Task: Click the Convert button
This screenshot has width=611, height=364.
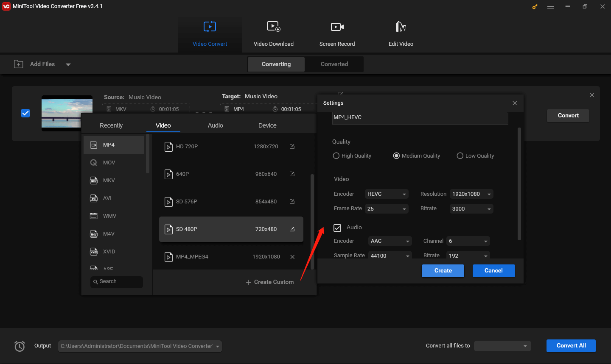Action: tap(568, 116)
